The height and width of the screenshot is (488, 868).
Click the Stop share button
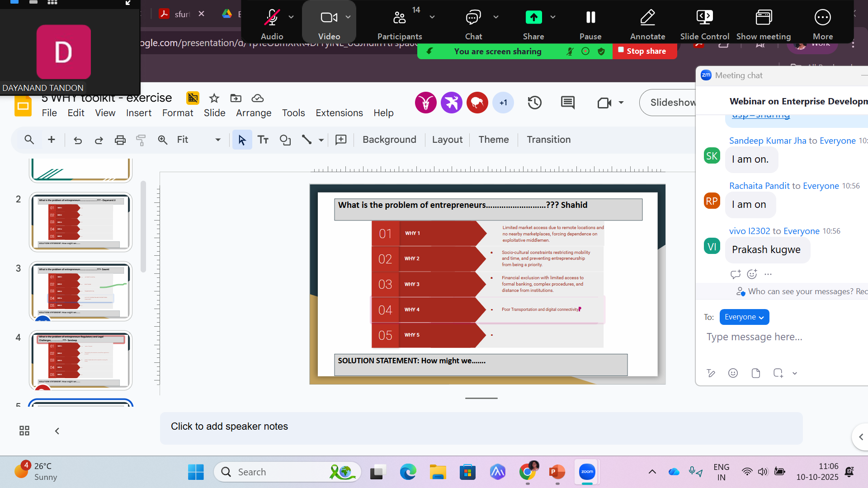(x=645, y=51)
